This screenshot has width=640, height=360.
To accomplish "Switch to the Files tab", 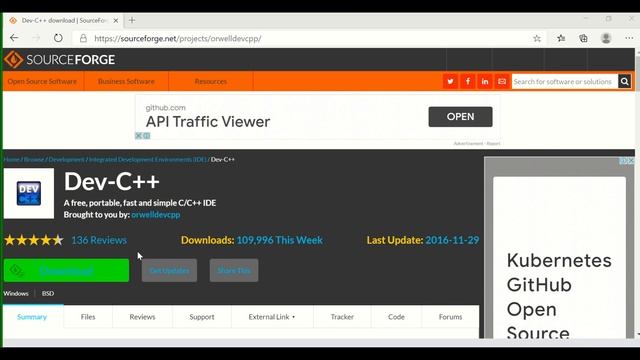I will pos(88,317).
